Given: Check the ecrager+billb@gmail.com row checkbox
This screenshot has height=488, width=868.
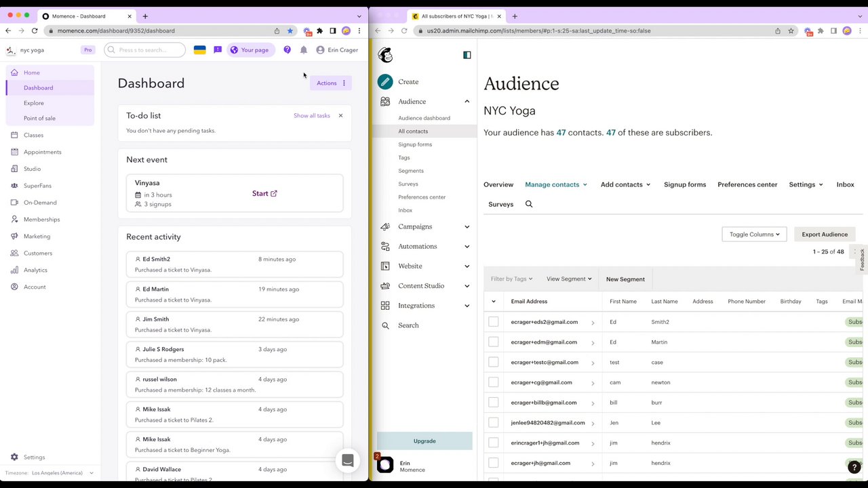Looking at the screenshot, I should (x=494, y=403).
